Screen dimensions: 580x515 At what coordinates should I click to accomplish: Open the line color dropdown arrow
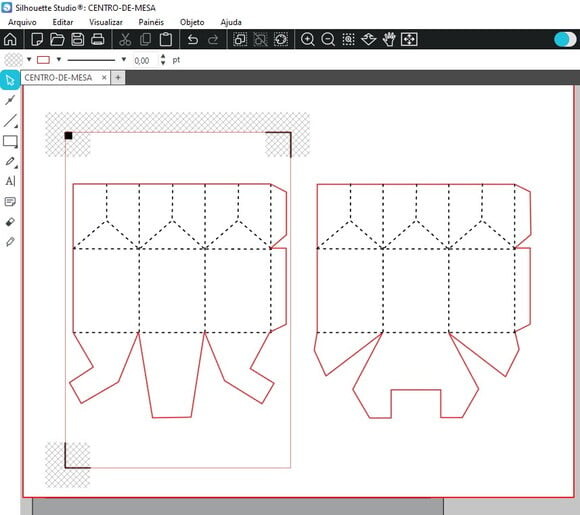(58, 60)
